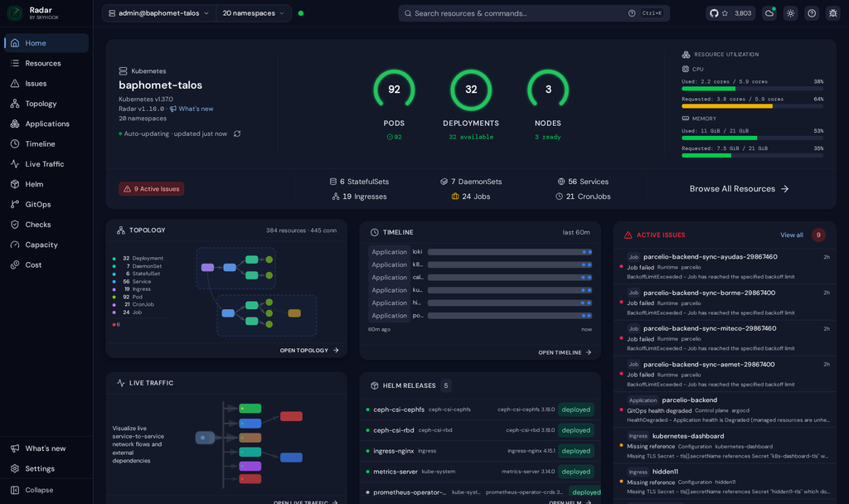Open parcelio-backend-sync-ayudas-29867460 issue

[x=725, y=266]
